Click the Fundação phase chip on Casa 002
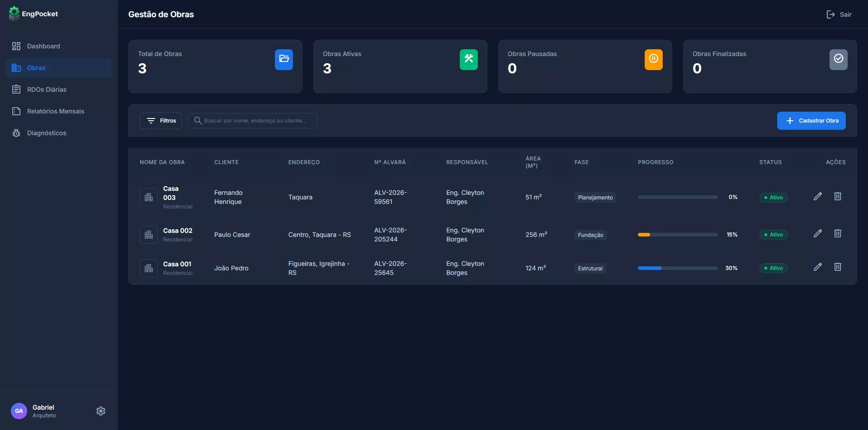The image size is (868, 430). pos(590,235)
